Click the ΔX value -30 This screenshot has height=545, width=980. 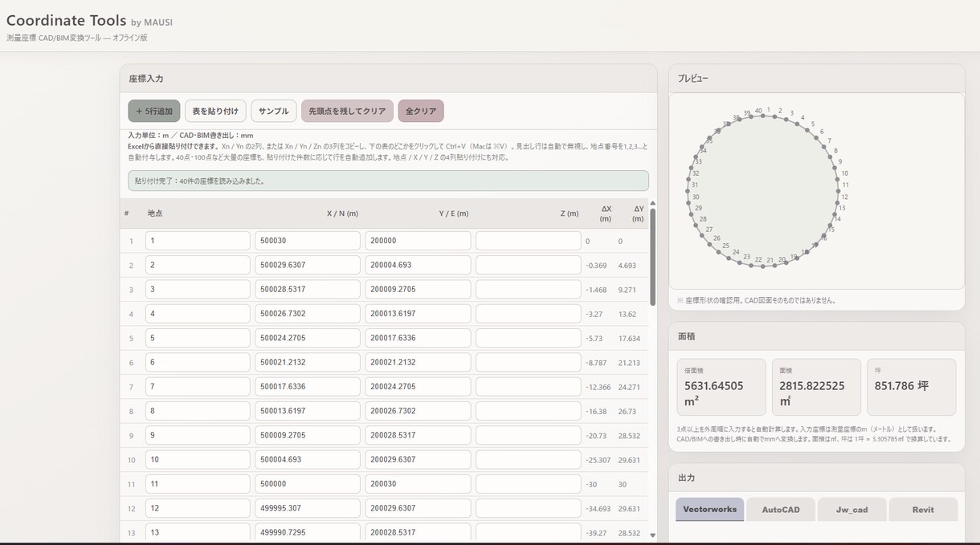pyautogui.click(x=593, y=484)
